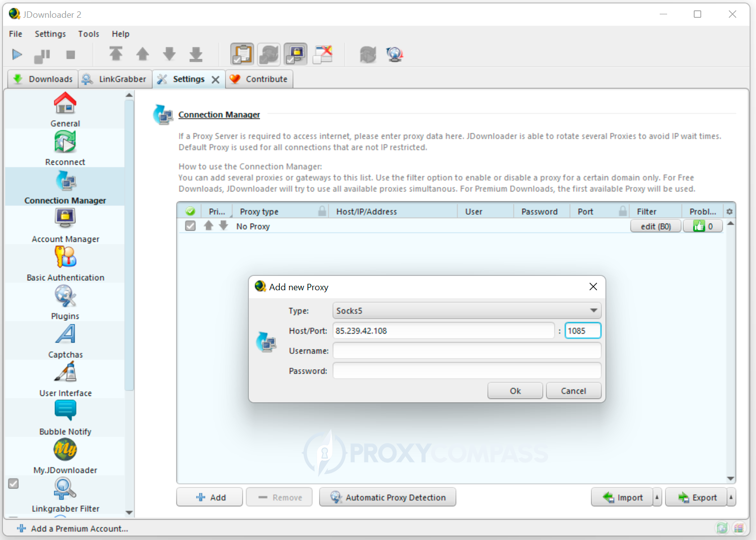Toggle the No Proxy row checkbox
This screenshot has width=756, height=540.
point(190,226)
